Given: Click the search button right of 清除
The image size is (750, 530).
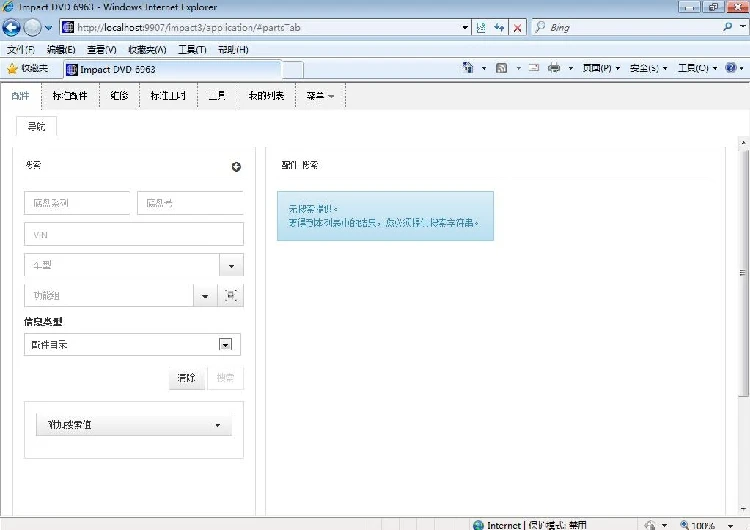Looking at the screenshot, I should click(225, 378).
